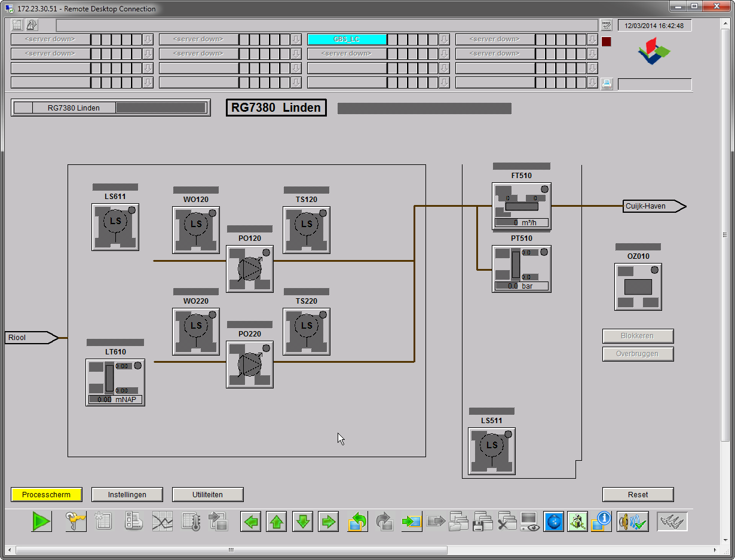Click the horizontal scrollbar at the bottom

(231, 550)
